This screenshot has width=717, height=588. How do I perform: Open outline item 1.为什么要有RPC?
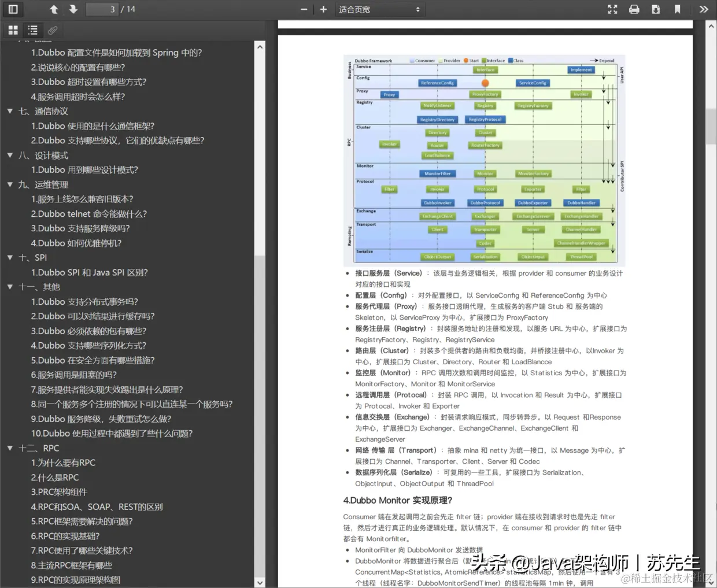click(x=63, y=463)
